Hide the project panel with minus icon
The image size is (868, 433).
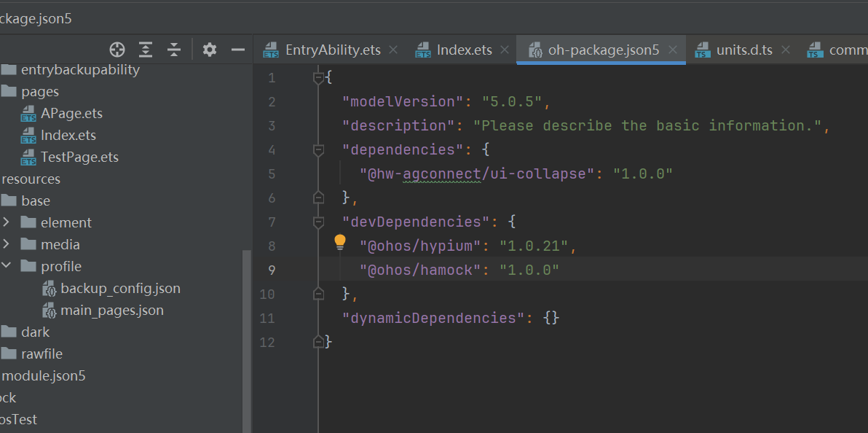pyautogui.click(x=238, y=50)
